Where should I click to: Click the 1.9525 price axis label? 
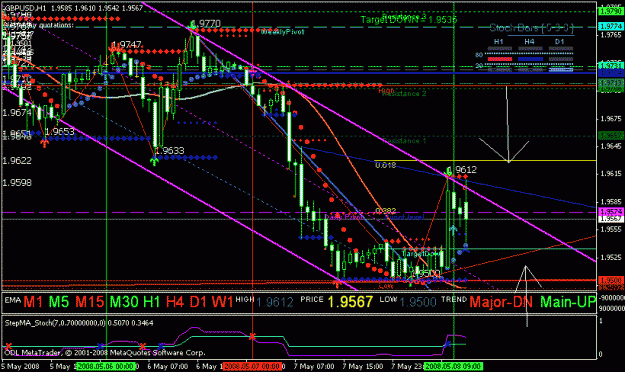click(x=611, y=257)
